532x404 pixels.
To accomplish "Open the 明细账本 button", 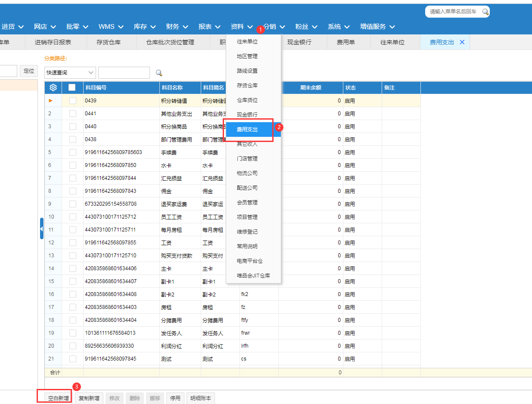I will (201, 398).
